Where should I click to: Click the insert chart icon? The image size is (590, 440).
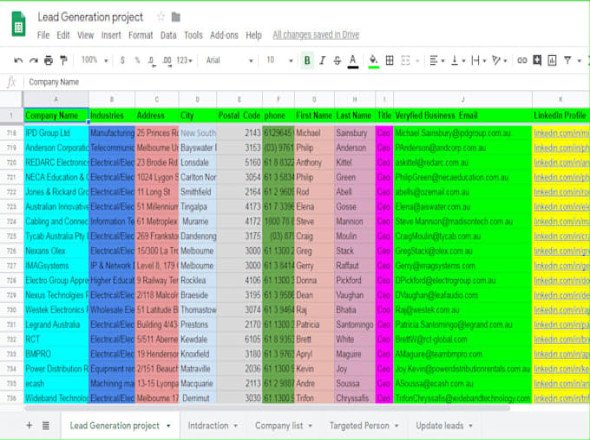click(552, 60)
